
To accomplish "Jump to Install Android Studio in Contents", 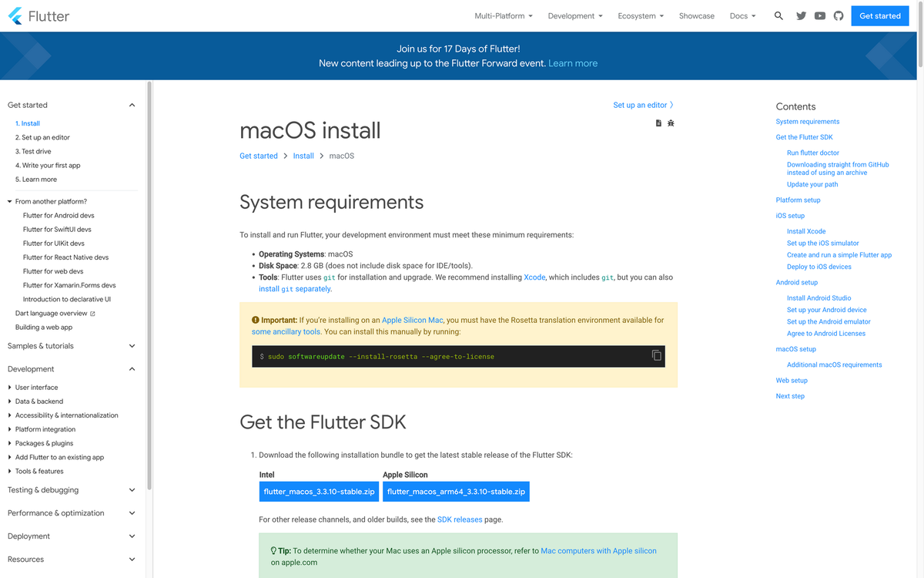I will click(819, 298).
